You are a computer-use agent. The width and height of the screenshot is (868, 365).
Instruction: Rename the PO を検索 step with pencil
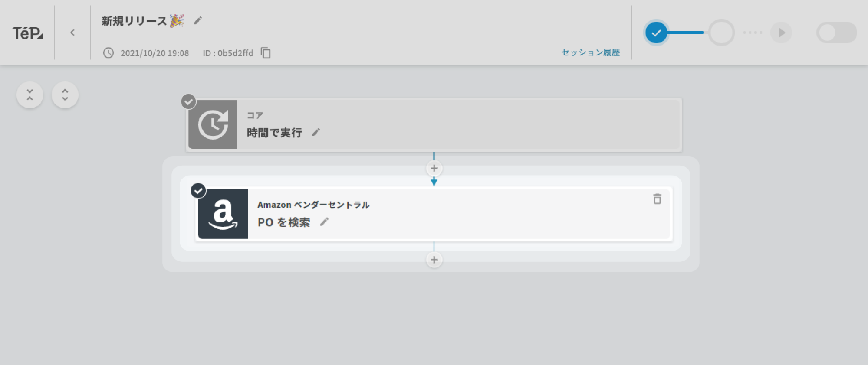coord(324,222)
